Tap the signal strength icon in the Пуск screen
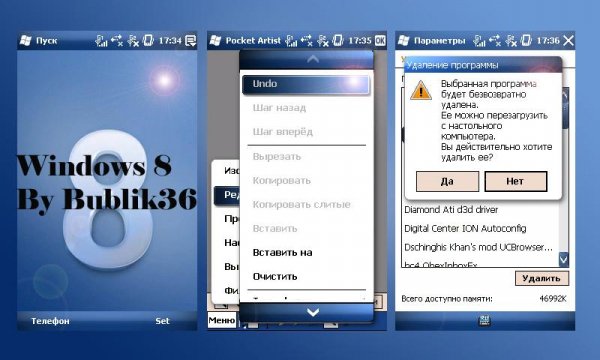600x360 pixels. click(101, 40)
